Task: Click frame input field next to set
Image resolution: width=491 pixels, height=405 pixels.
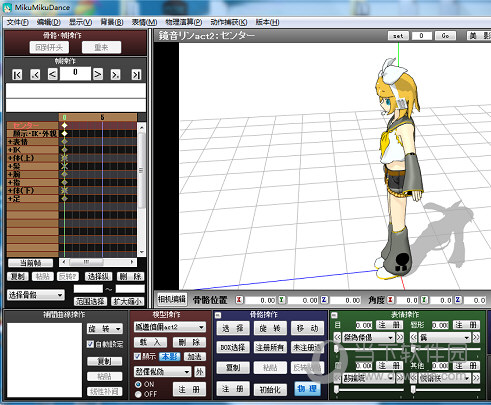Action: point(422,36)
